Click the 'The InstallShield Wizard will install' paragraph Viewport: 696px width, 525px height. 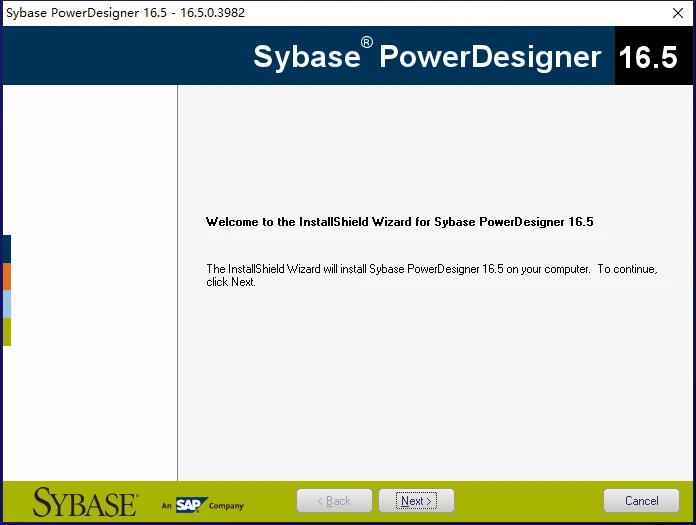pos(432,275)
